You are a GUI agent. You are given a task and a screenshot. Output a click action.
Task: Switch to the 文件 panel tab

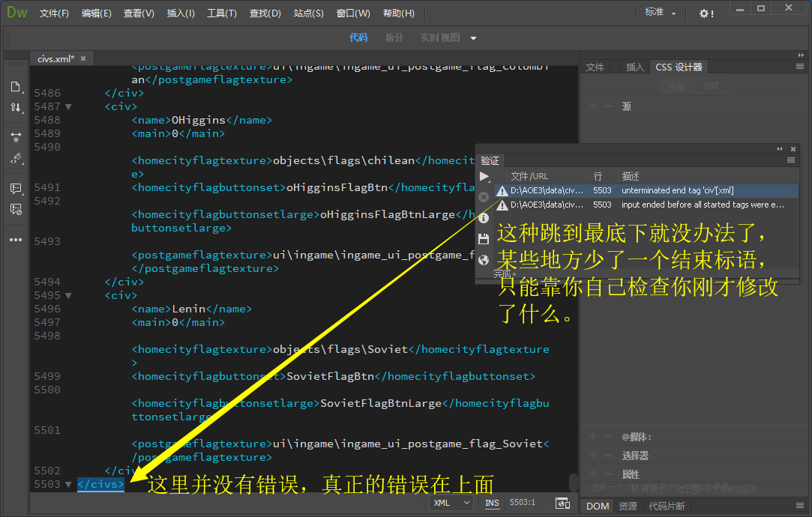point(595,67)
